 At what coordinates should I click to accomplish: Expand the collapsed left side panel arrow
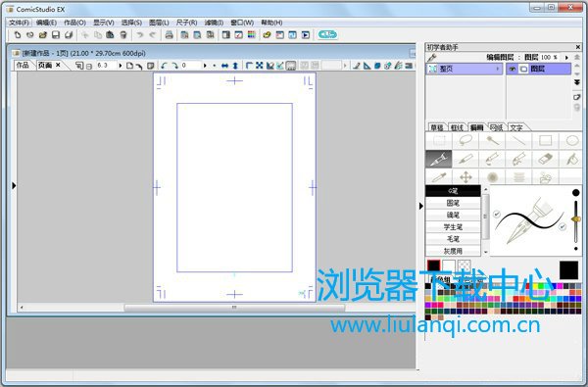click(x=14, y=185)
